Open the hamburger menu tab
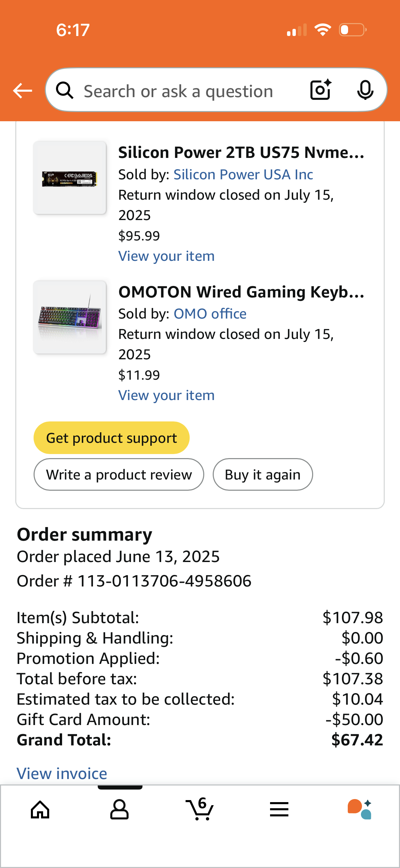400x868 pixels. tap(279, 810)
